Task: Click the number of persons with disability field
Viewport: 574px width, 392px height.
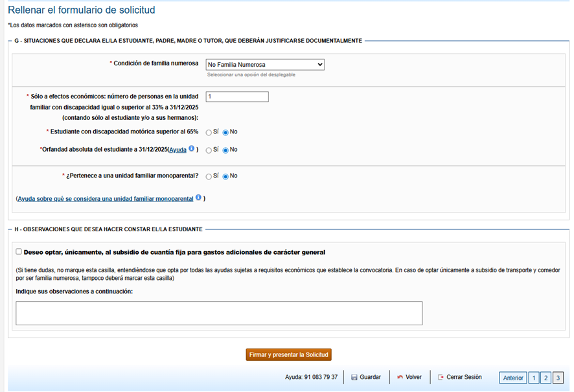Action: (237, 97)
